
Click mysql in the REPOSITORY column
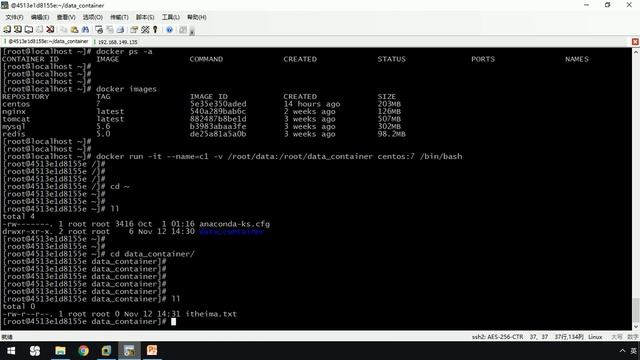13,127
